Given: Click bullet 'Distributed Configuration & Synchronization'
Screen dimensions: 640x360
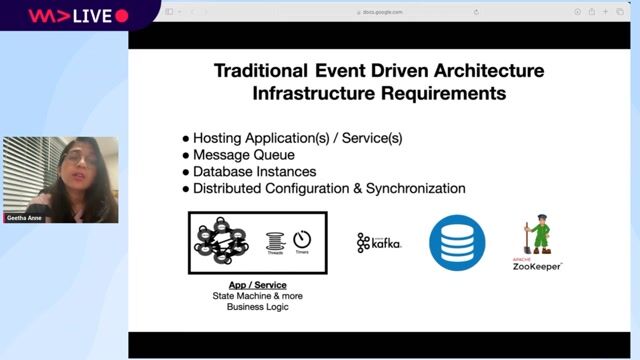Looking at the screenshot, I should (324, 188).
